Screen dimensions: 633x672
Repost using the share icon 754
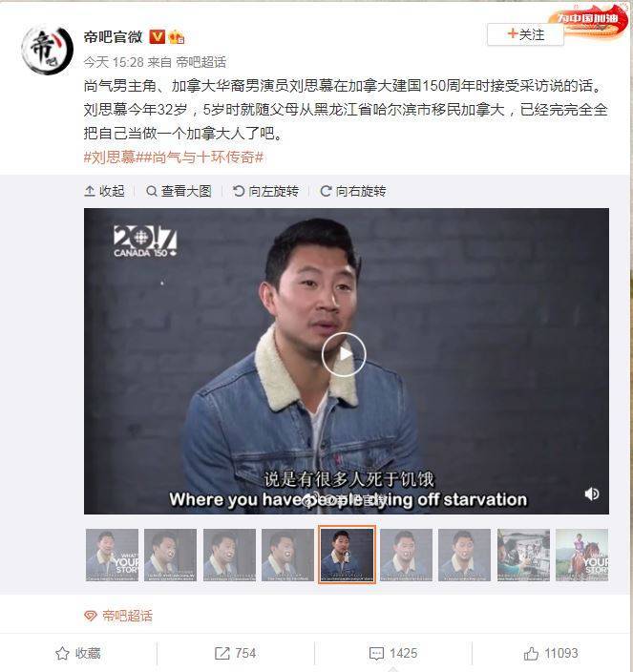235,653
